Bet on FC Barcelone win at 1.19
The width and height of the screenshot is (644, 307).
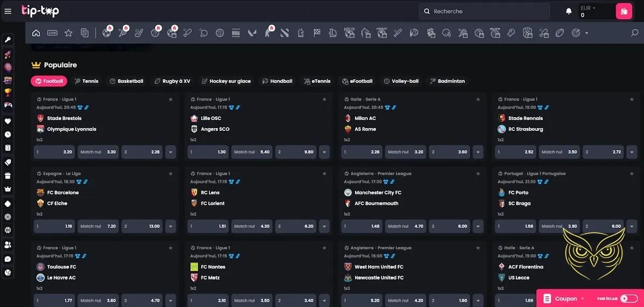pyautogui.click(x=54, y=226)
